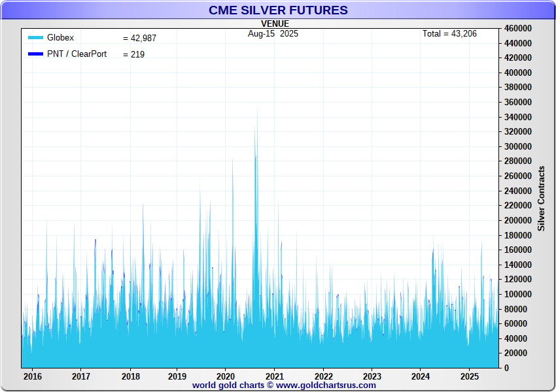Click the Total = 43,206 readout
Viewport: 556px width, 392px height.
tap(449, 33)
